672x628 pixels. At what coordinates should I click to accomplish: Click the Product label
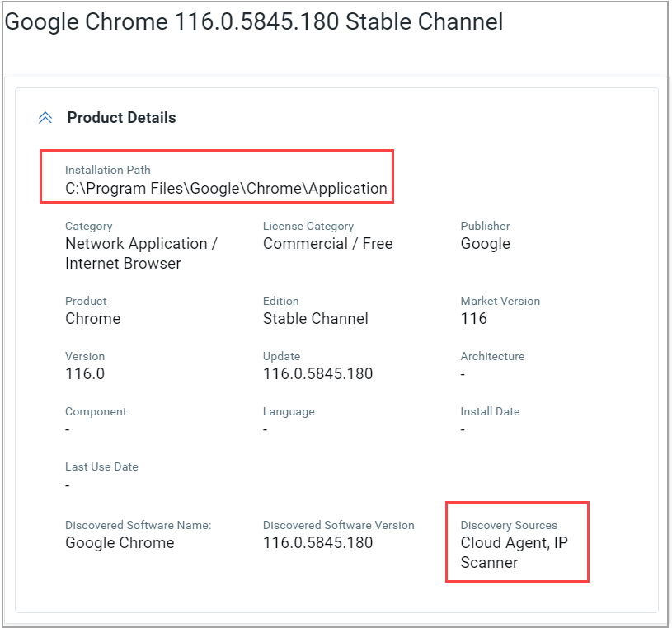tap(86, 301)
